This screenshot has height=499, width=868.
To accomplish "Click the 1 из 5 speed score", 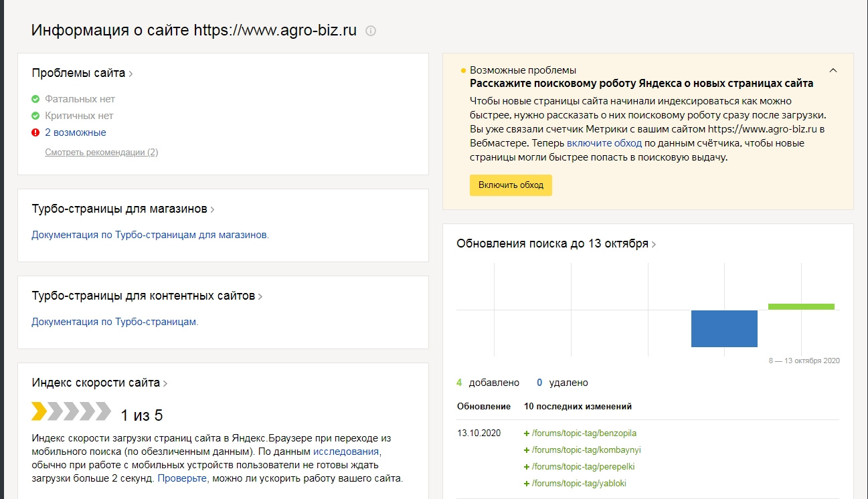I will [x=142, y=415].
